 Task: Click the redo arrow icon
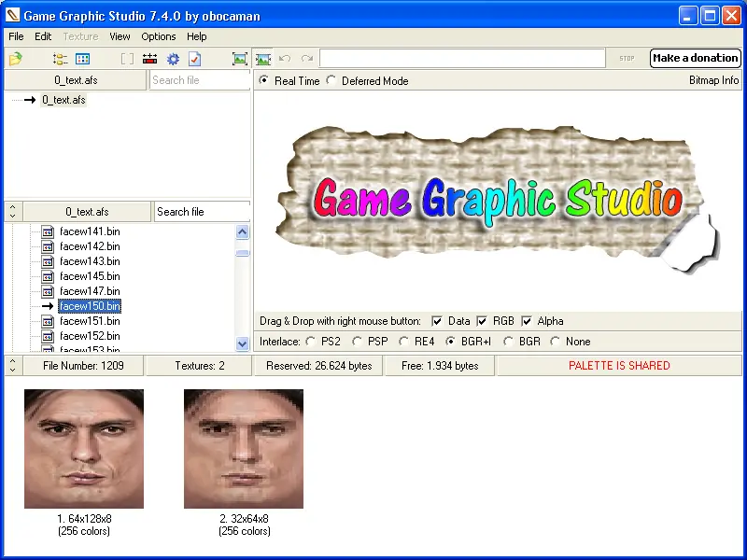tap(307, 58)
